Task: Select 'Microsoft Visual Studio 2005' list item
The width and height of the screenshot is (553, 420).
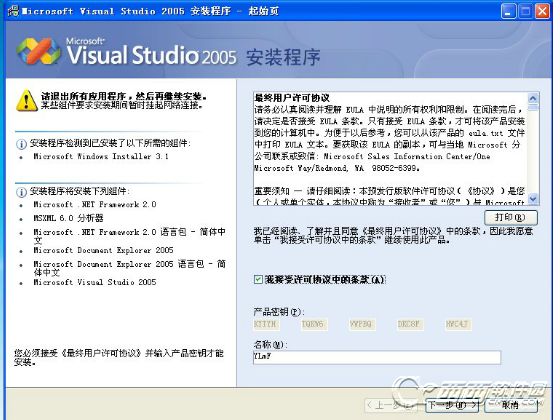Action: [x=95, y=282]
